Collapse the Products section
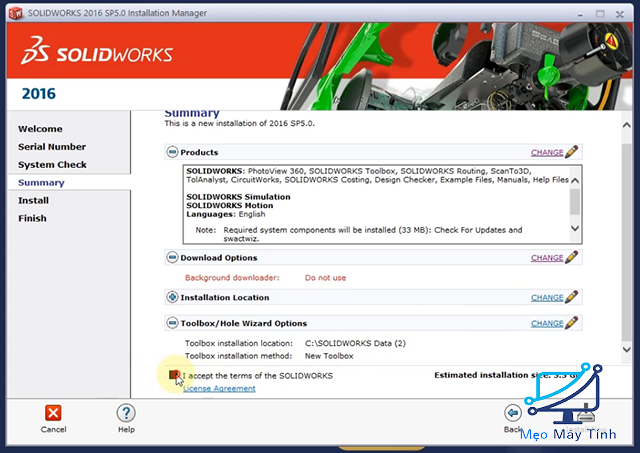640x453 pixels. (172, 152)
